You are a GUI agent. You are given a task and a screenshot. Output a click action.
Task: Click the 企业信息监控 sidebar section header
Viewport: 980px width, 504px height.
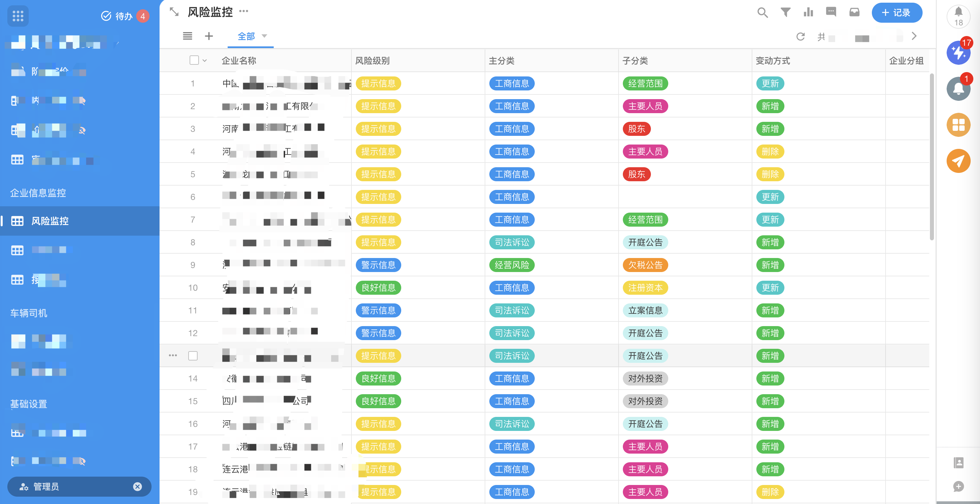click(38, 193)
